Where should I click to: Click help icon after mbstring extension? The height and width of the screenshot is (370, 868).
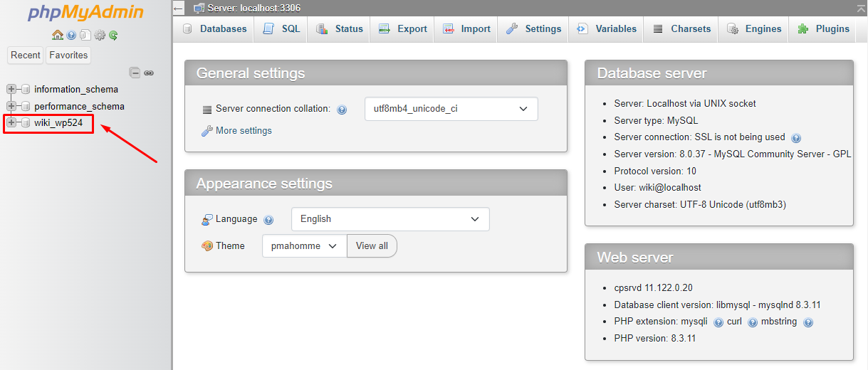(x=808, y=322)
